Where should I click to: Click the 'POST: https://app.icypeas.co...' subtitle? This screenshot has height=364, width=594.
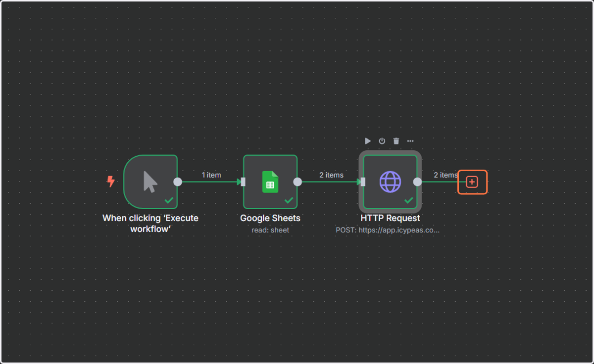pos(388,230)
